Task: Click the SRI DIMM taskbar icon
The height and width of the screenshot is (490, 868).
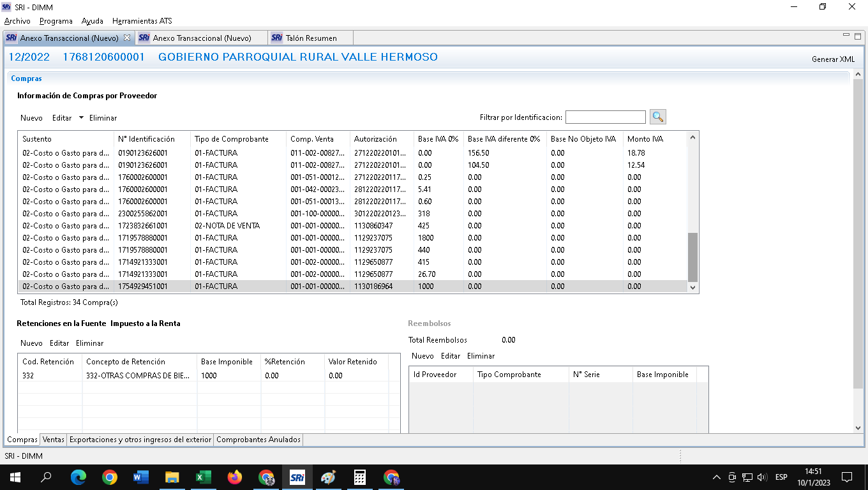Action: [x=297, y=477]
